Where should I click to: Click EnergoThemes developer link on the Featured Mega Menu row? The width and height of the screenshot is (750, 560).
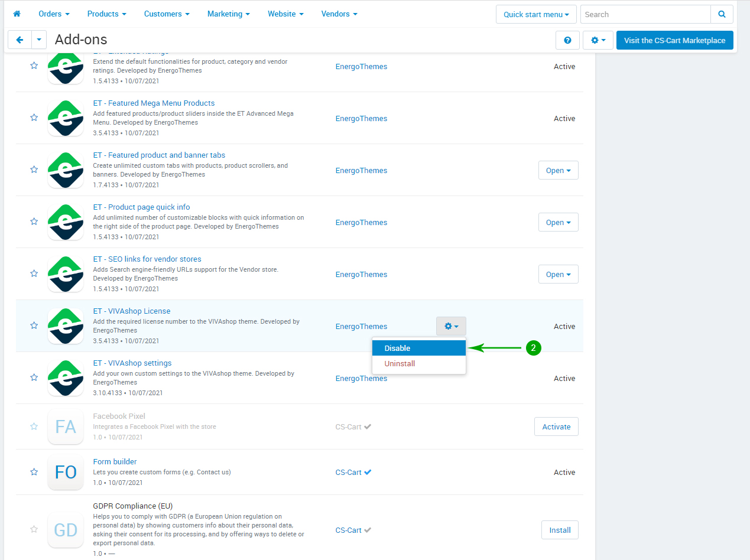pyautogui.click(x=362, y=119)
